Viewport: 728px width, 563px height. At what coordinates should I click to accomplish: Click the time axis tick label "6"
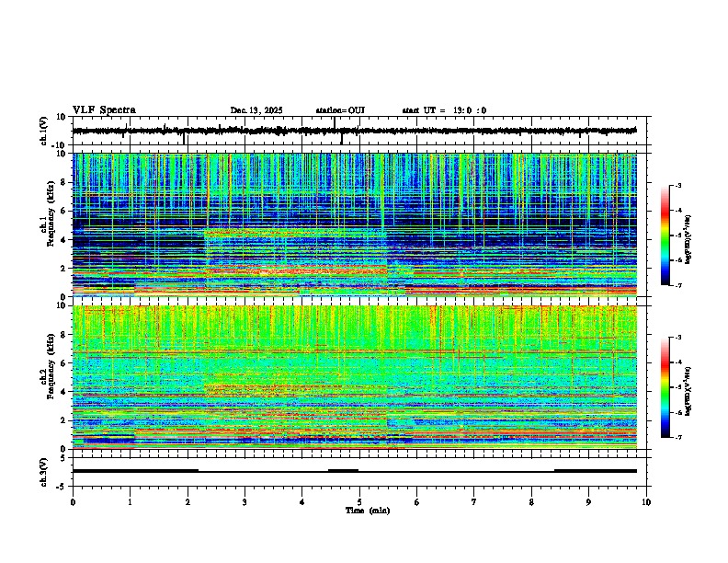417,501
